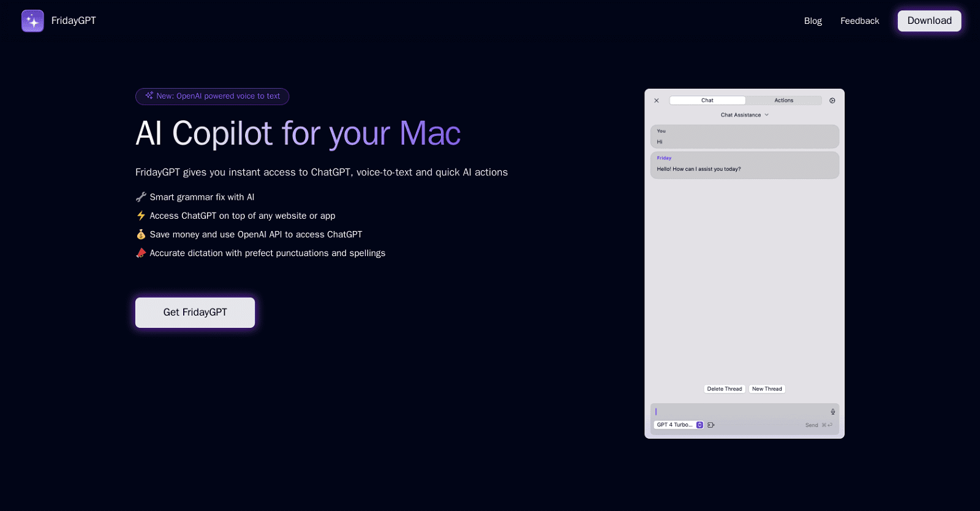Click the wrench icon beside Smart grammar fix
980x511 pixels.
(141, 197)
